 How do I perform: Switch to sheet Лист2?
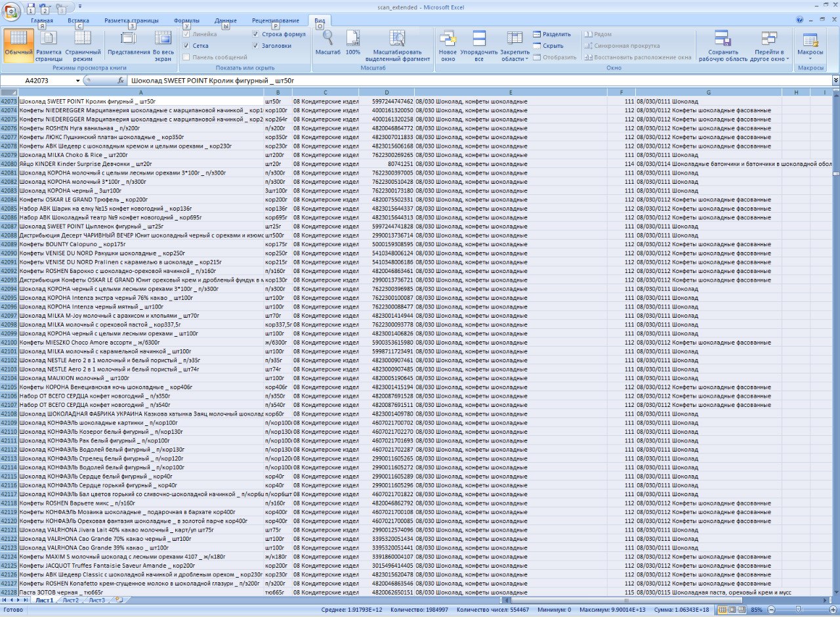pos(70,600)
